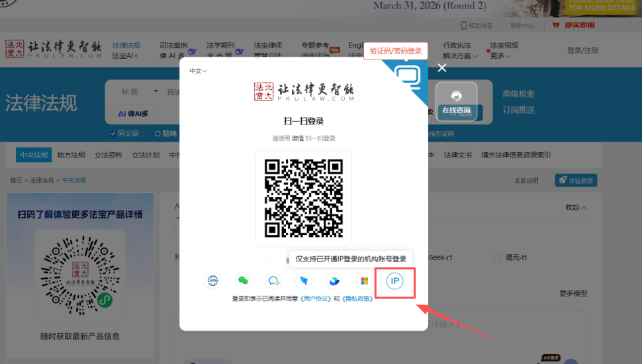This screenshot has height=364, width=642.
Task: Open the product mini-program QR code
Action: coord(80,275)
